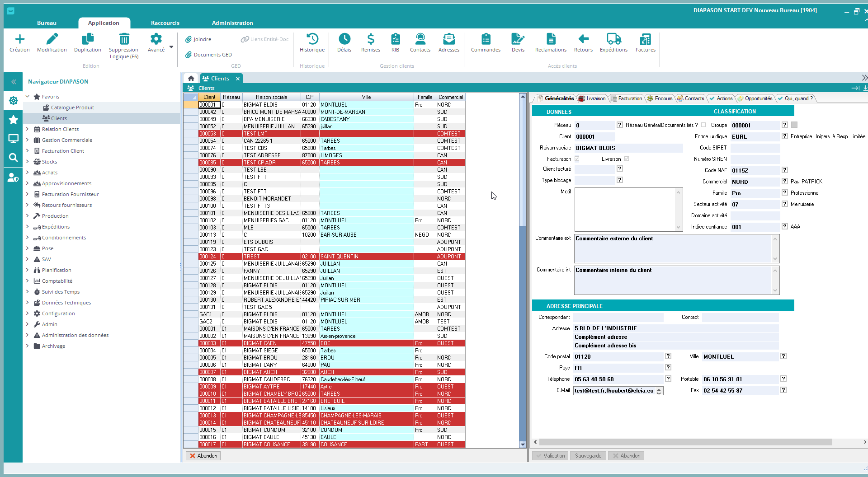Click the Création plus icon
The image size is (868, 477).
point(19,39)
